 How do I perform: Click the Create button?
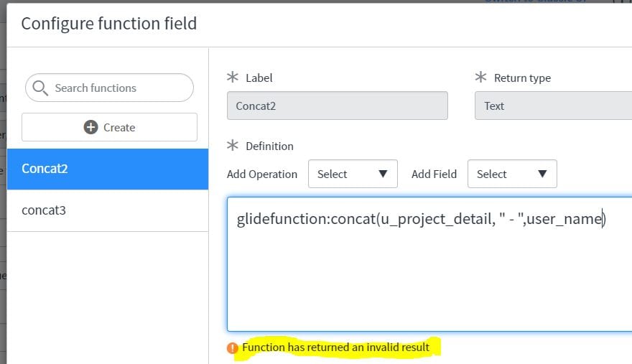(109, 127)
